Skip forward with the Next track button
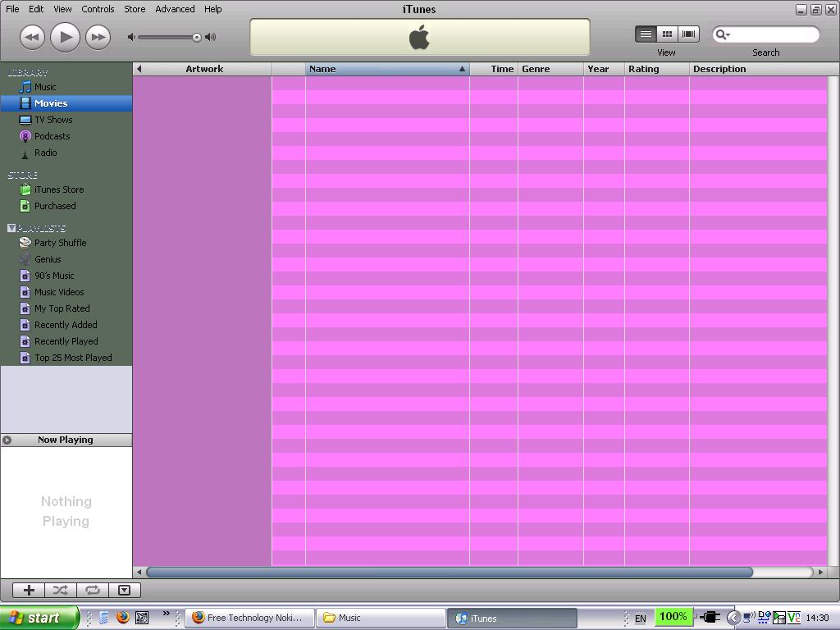The height and width of the screenshot is (630, 840). 98,38
